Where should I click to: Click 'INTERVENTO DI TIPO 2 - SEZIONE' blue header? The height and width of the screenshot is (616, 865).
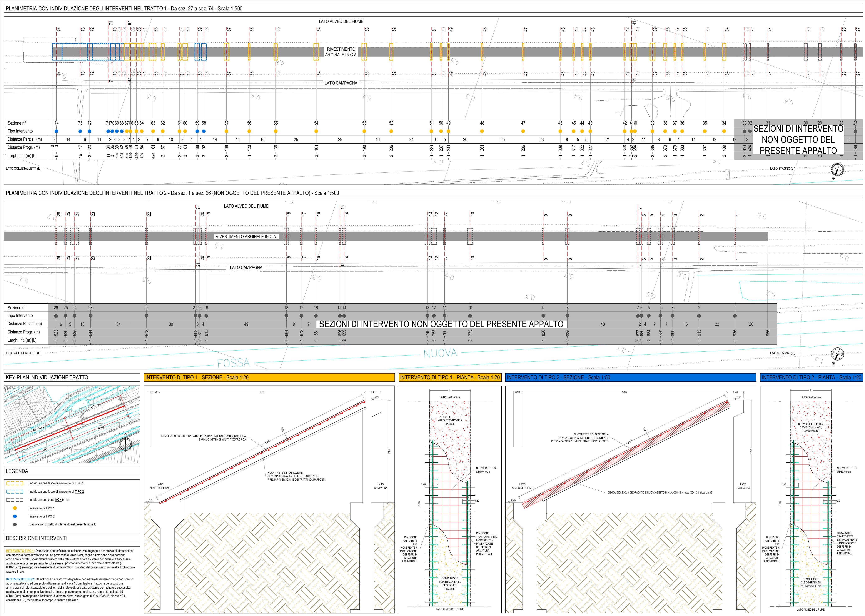click(631, 377)
